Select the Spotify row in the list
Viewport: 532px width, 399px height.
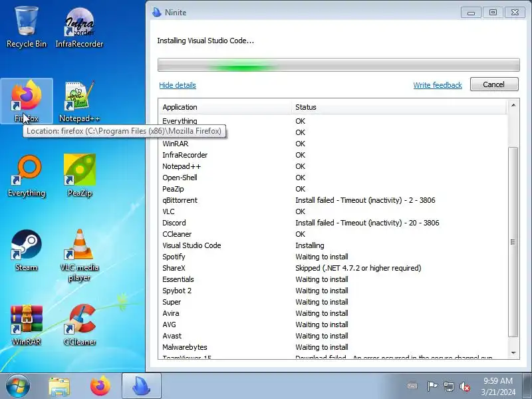pyautogui.click(x=332, y=257)
